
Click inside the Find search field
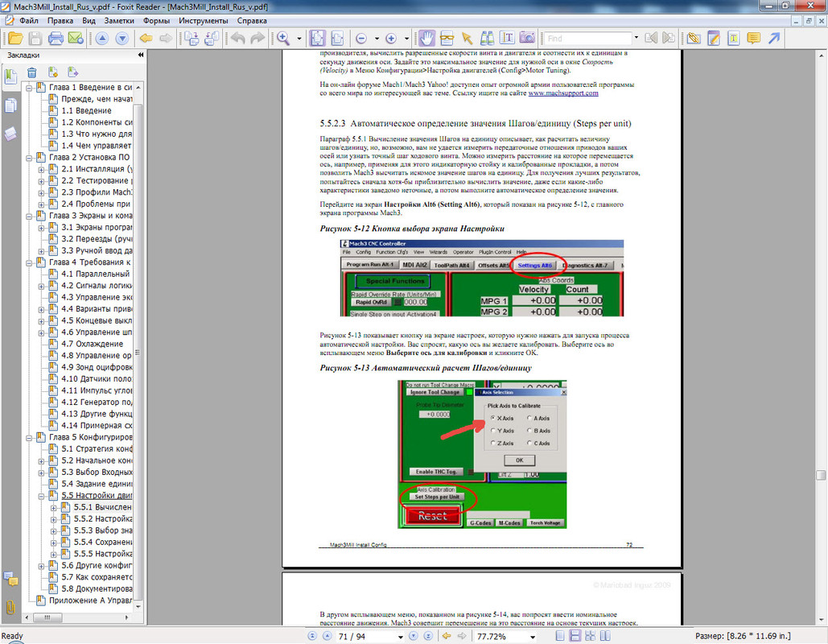(x=587, y=39)
